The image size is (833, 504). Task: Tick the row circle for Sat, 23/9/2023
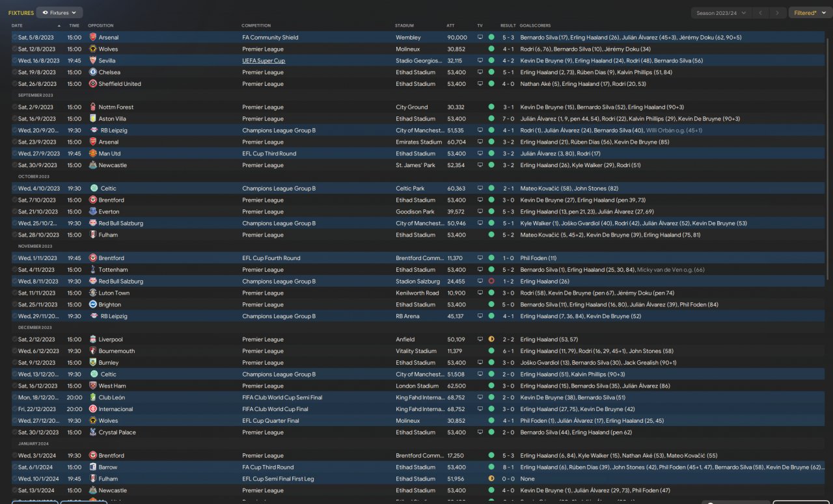[14, 142]
